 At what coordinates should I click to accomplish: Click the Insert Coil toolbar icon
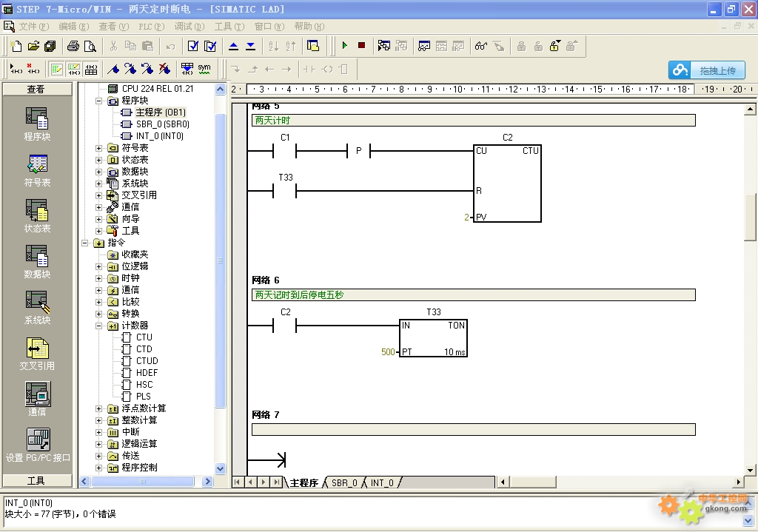pos(326,69)
